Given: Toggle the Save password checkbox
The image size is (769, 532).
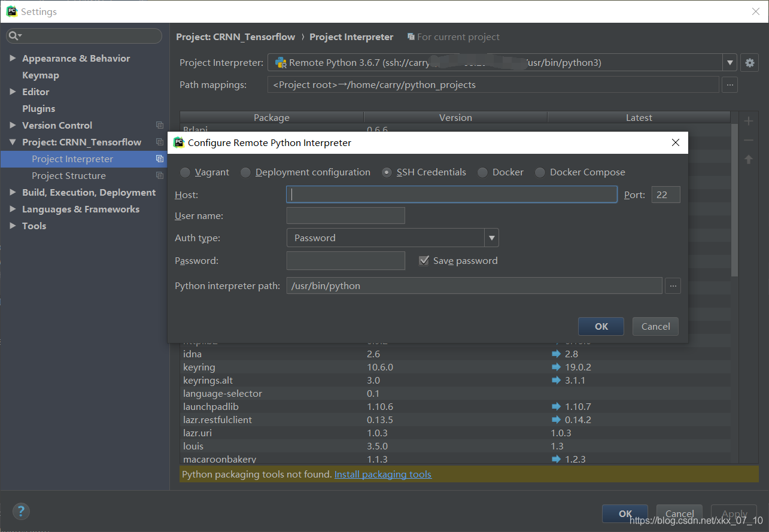Looking at the screenshot, I should click(x=424, y=260).
